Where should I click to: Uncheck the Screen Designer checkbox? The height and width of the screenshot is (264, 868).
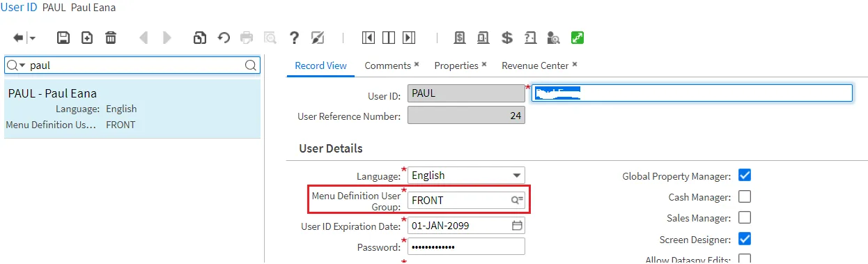(745, 239)
